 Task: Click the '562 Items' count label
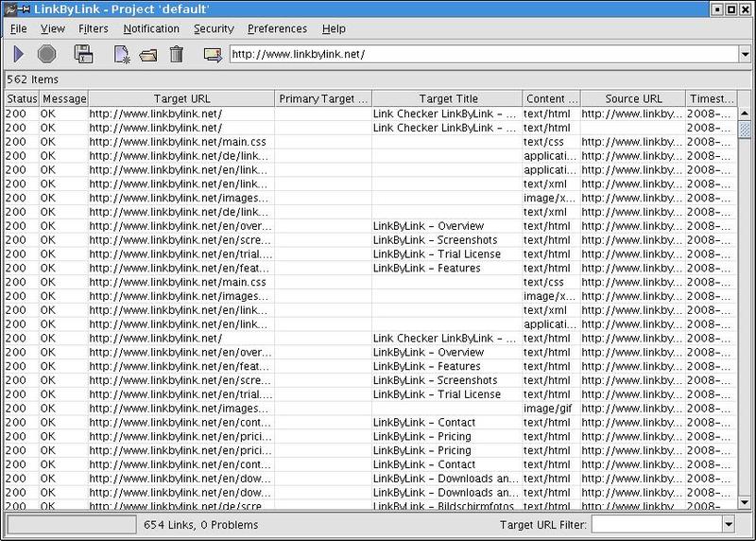click(32, 79)
